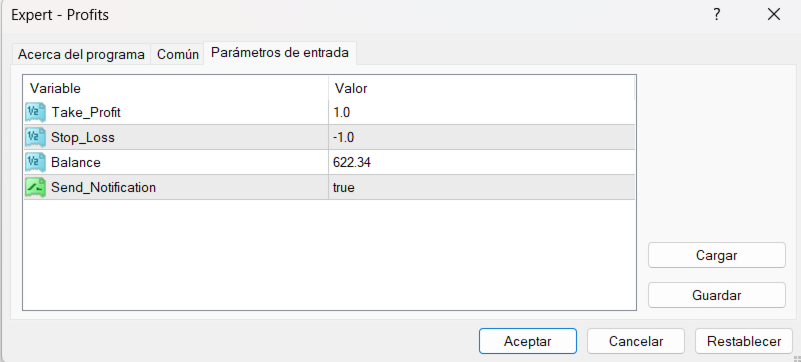Screen dimensions: 801x362
Task: Click the Cancelar button
Action: click(x=636, y=341)
